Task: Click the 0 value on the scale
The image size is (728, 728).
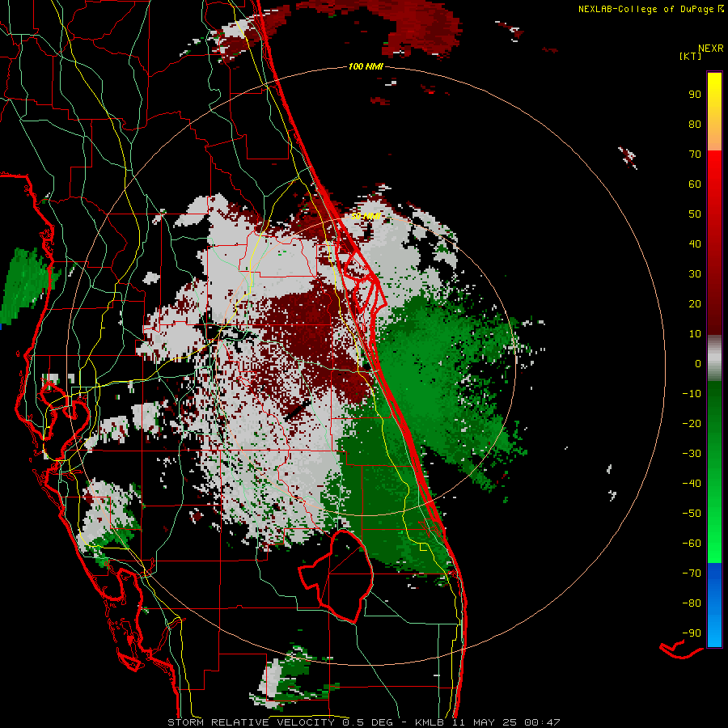Action: pyautogui.click(x=698, y=364)
